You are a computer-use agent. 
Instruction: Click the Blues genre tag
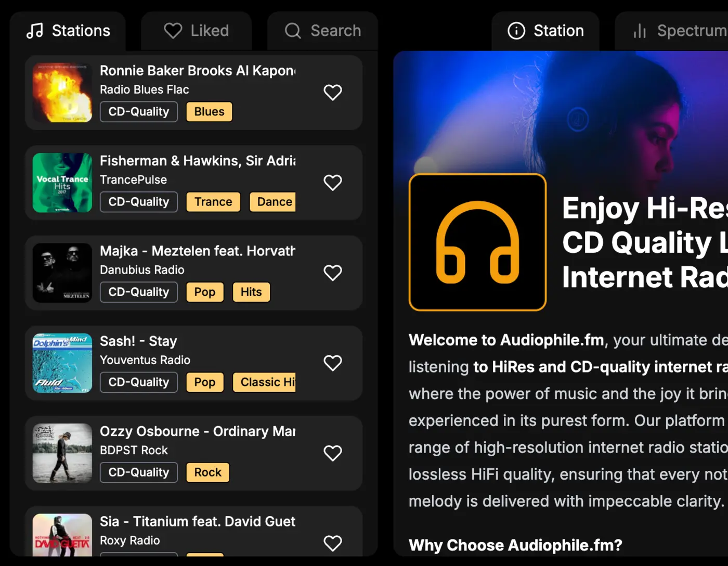click(x=209, y=111)
